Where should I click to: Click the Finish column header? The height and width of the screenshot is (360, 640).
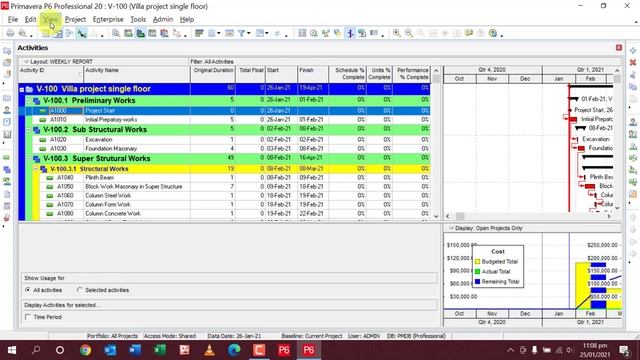[x=313, y=74]
